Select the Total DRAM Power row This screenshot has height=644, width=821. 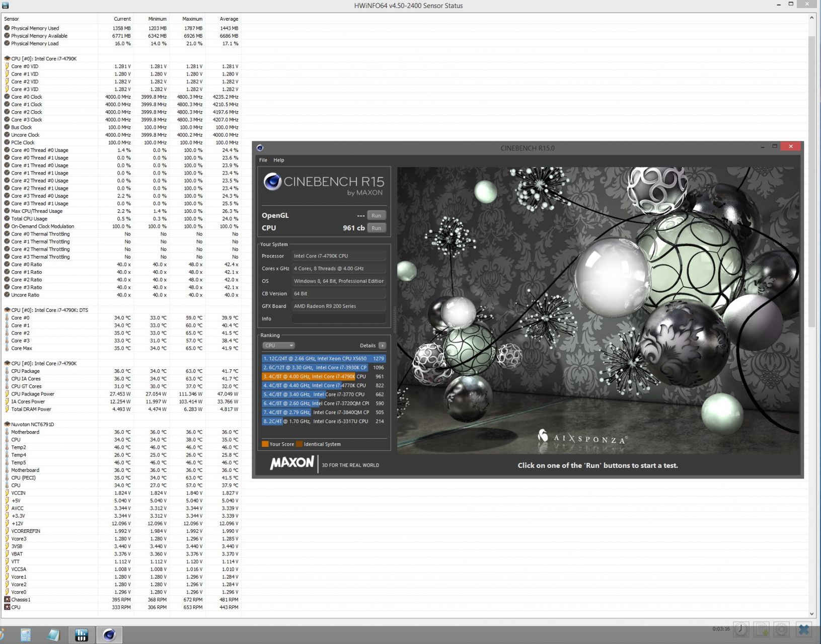121,409
